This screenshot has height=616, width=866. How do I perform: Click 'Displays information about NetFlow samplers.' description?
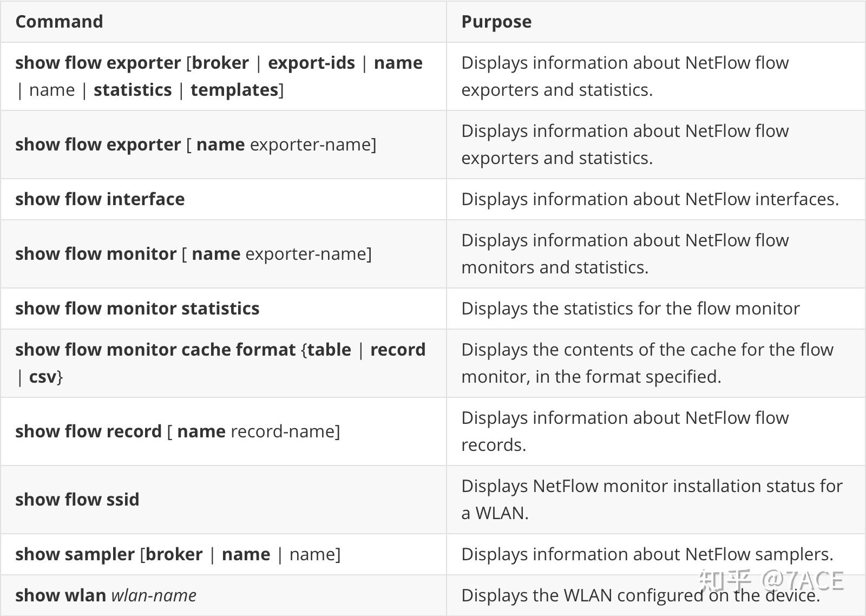[647, 554]
